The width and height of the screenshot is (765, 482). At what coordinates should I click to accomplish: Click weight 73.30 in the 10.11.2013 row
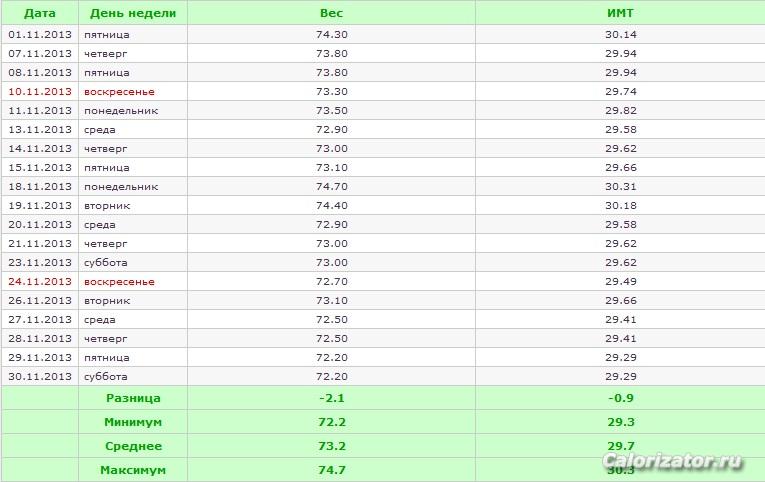point(332,92)
